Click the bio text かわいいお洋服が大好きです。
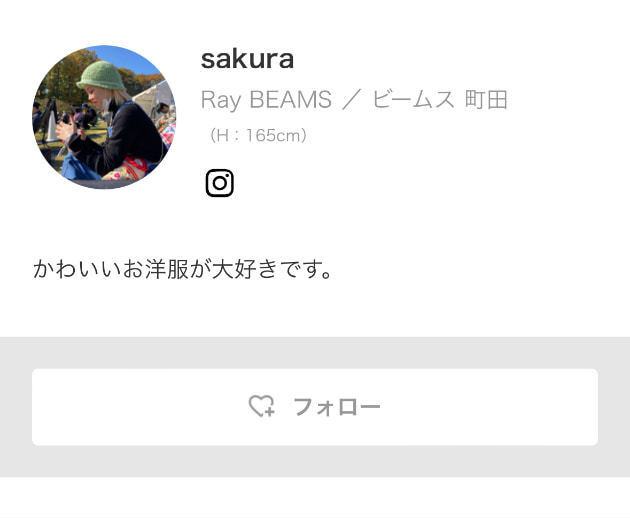630x518 pixels. tap(182, 269)
